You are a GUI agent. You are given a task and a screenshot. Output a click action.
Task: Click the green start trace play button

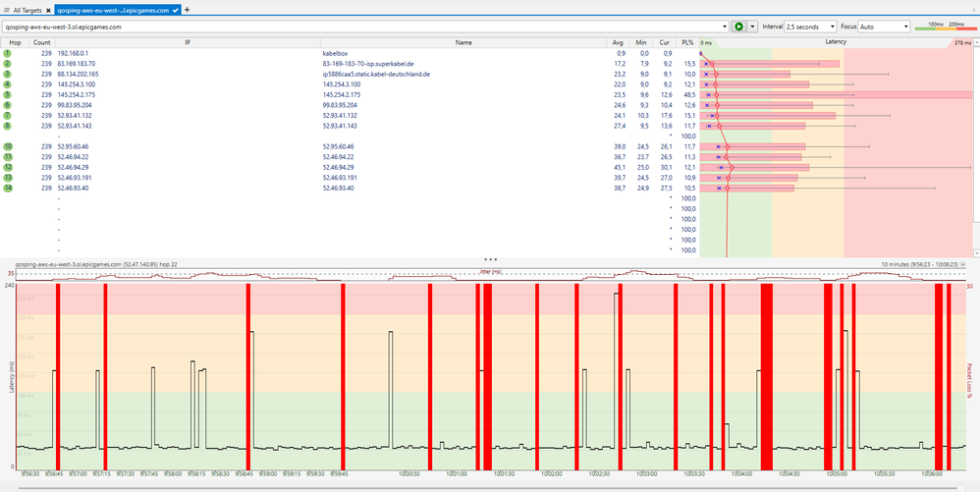pos(738,27)
